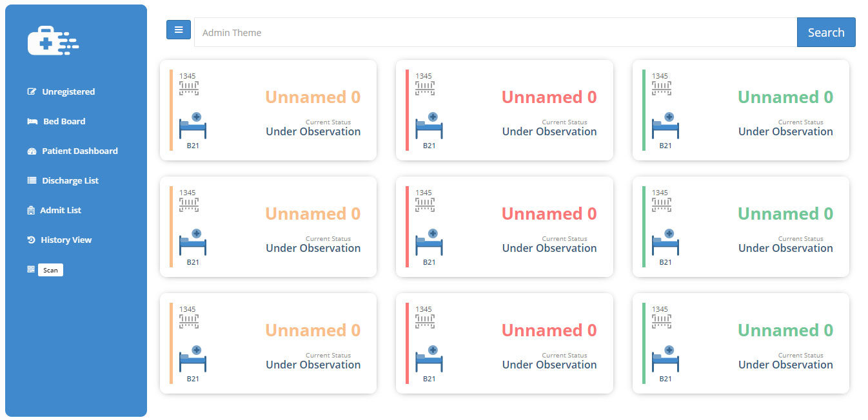Screen dimensions: 868x420
Task: Click the list icon beside Discharge List
Action: click(32, 180)
